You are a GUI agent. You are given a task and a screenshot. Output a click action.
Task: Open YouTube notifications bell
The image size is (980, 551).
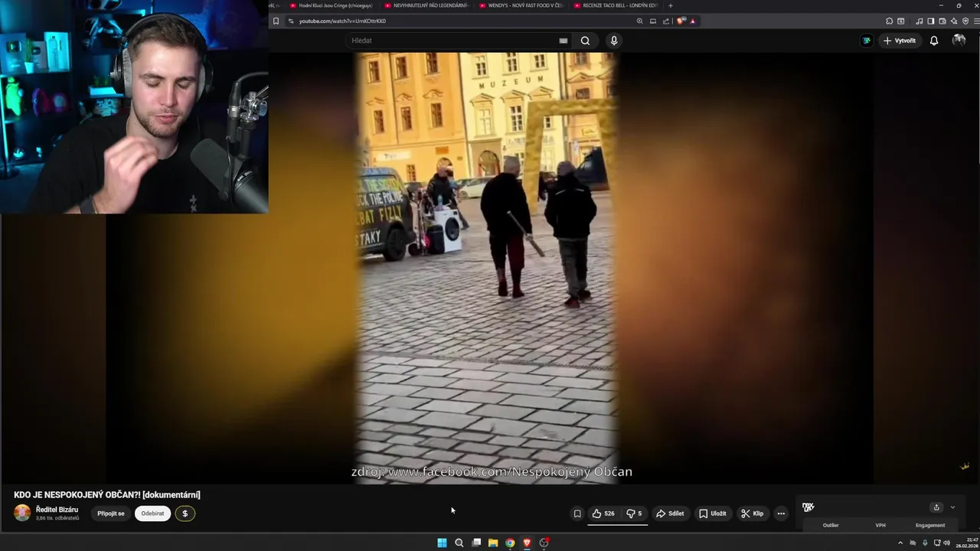(934, 41)
